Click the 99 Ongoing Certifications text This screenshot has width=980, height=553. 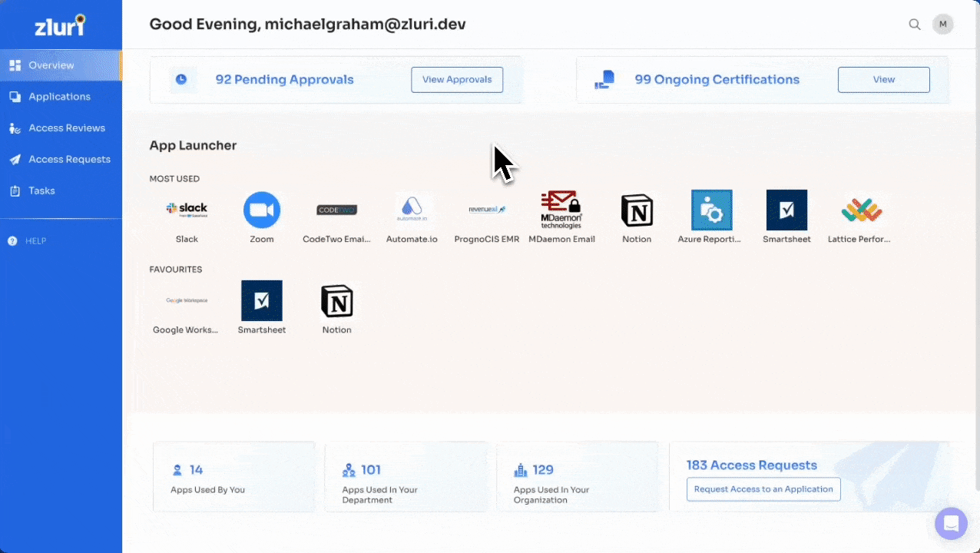(717, 80)
